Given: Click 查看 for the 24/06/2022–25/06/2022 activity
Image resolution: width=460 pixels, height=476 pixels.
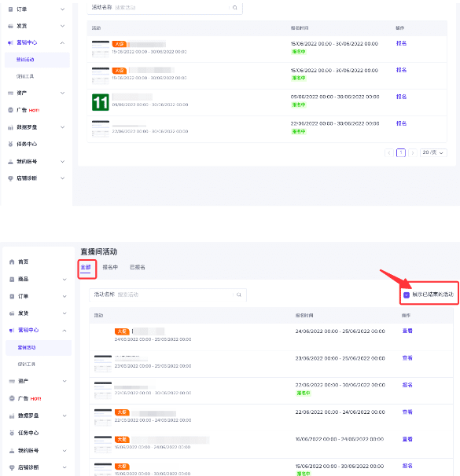Looking at the screenshot, I should [x=407, y=331].
